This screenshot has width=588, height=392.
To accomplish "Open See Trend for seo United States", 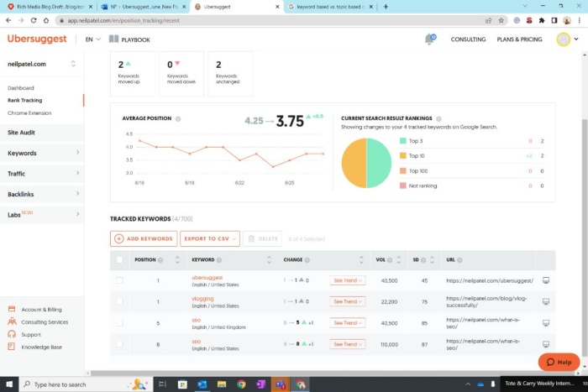I will point(348,344).
